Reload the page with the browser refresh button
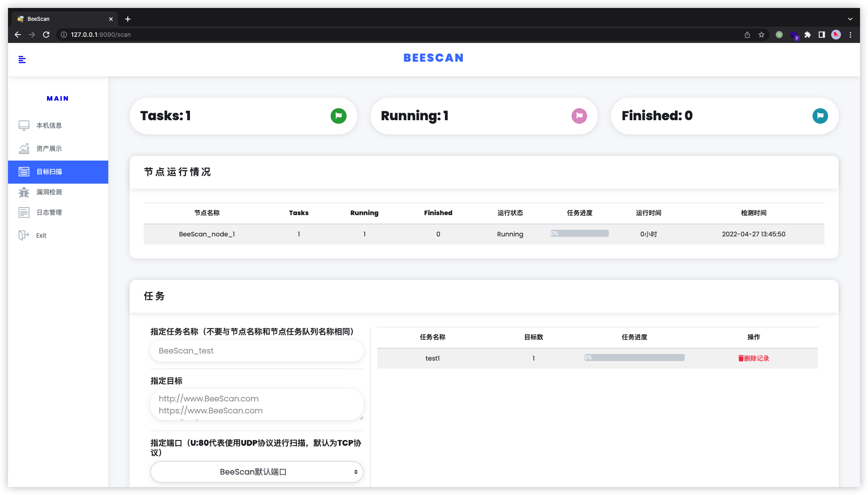This screenshot has width=868, height=495. [46, 35]
